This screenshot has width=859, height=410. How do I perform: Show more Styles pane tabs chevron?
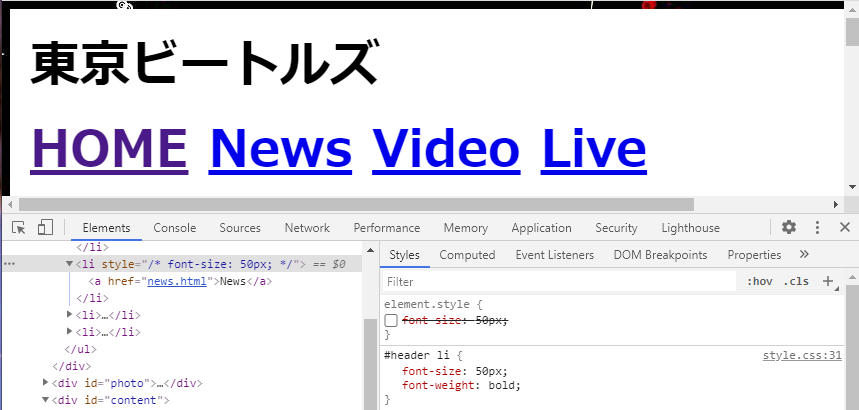pyautogui.click(x=804, y=255)
